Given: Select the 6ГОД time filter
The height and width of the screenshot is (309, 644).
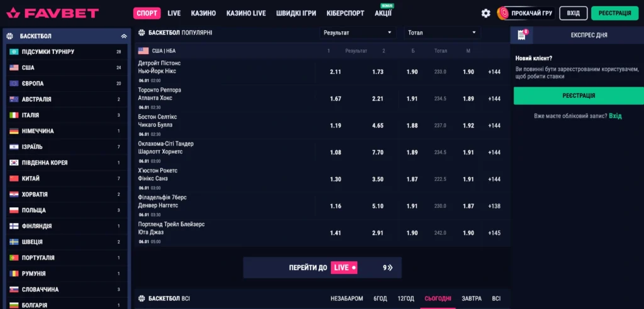Looking at the screenshot, I should (380, 299).
